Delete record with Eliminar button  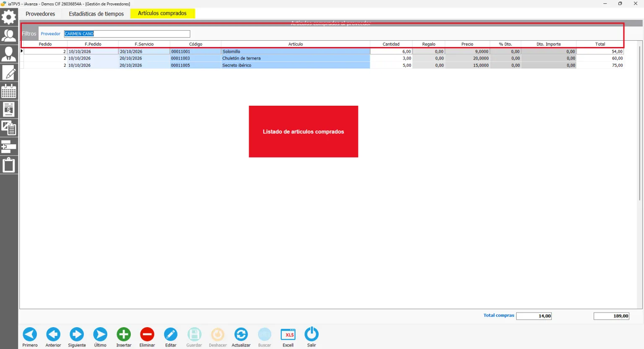tap(147, 337)
